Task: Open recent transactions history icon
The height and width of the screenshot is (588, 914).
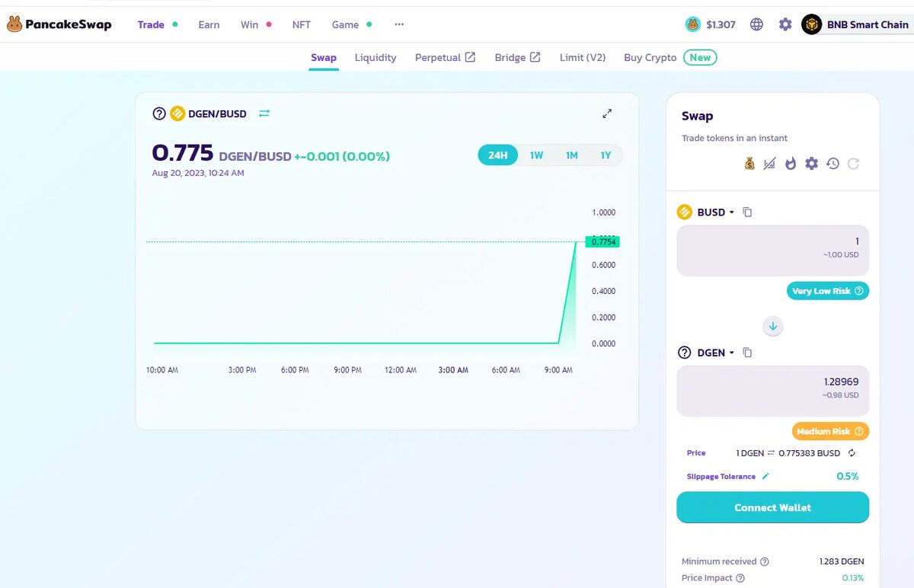Action: coord(833,163)
